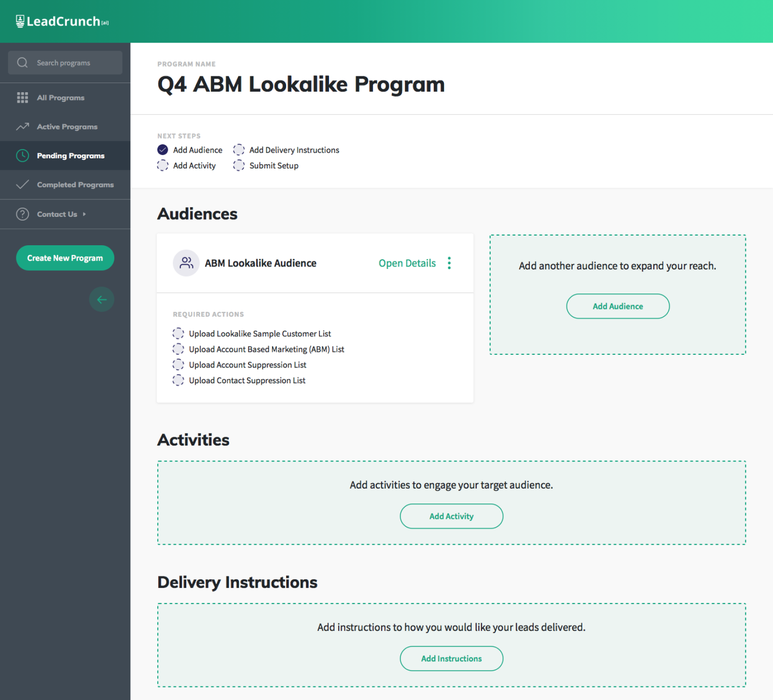Toggle the completed Add Audience step circle
Screen dimensions: 773x700
click(x=163, y=150)
